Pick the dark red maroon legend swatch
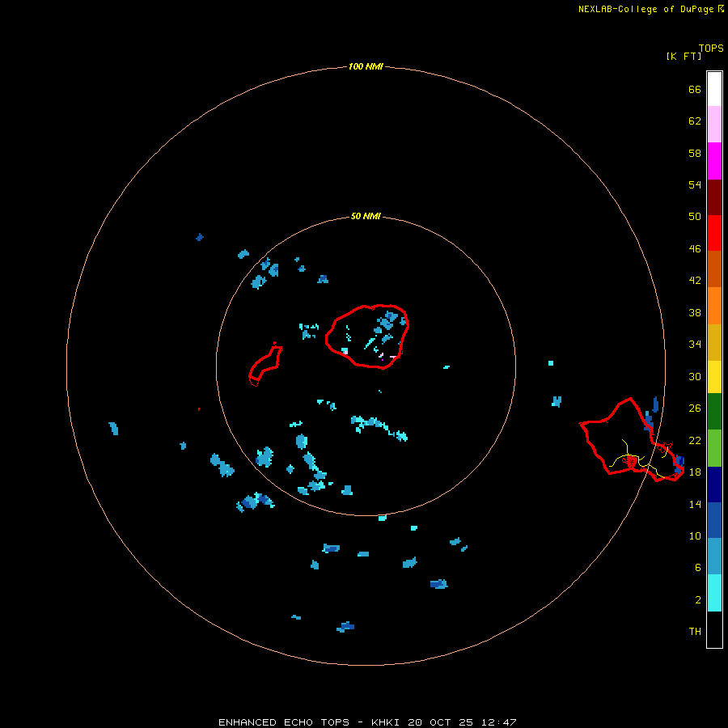 click(714, 197)
